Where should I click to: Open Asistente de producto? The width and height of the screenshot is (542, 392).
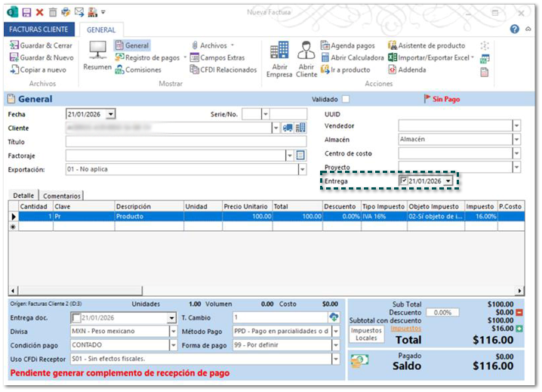point(427,45)
